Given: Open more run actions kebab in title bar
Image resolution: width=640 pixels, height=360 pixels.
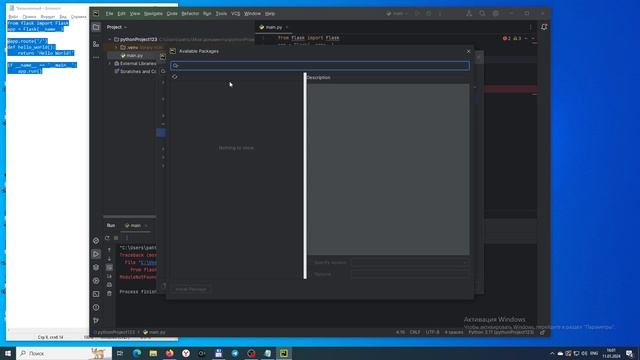Looking at the screenshot, I should point(440,13).
